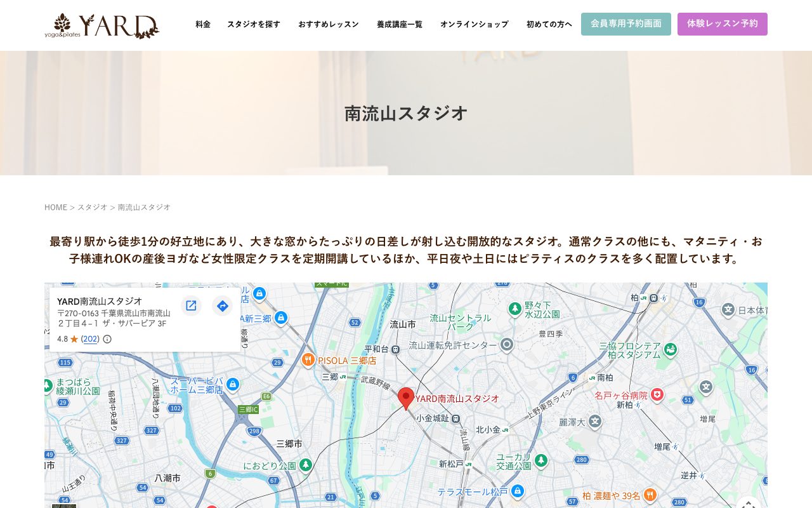
Task: Open 養成講座一覧 menu link
Action: click(x=400, y=24)
